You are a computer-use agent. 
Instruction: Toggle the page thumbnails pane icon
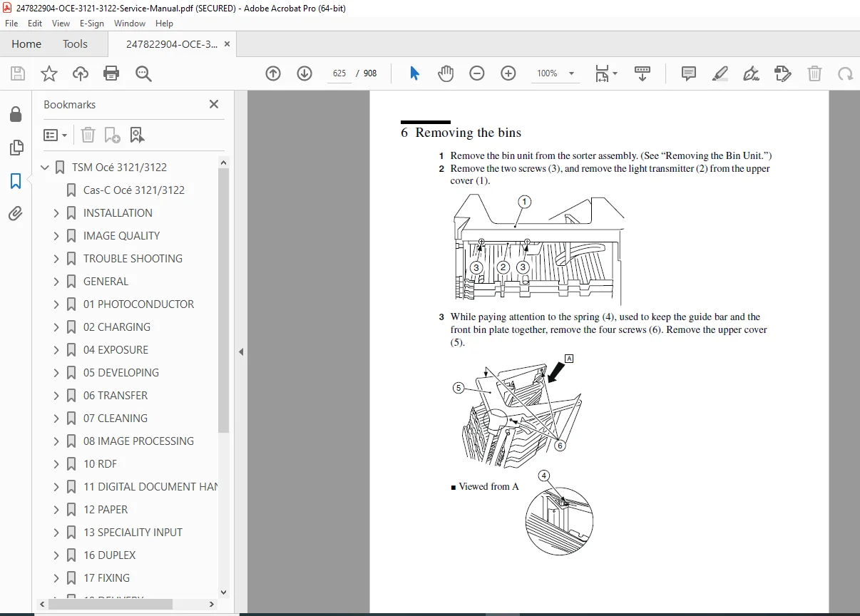(x=16, y=148)
